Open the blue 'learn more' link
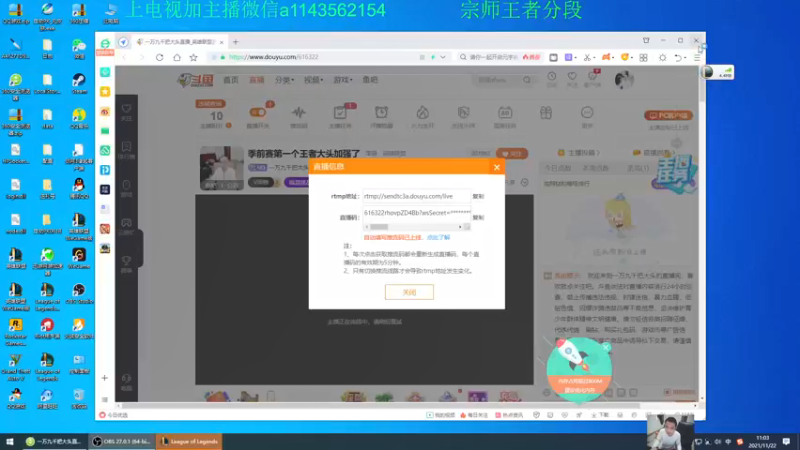Viewport: 800px width, 450px height. (x=439, y=238)
